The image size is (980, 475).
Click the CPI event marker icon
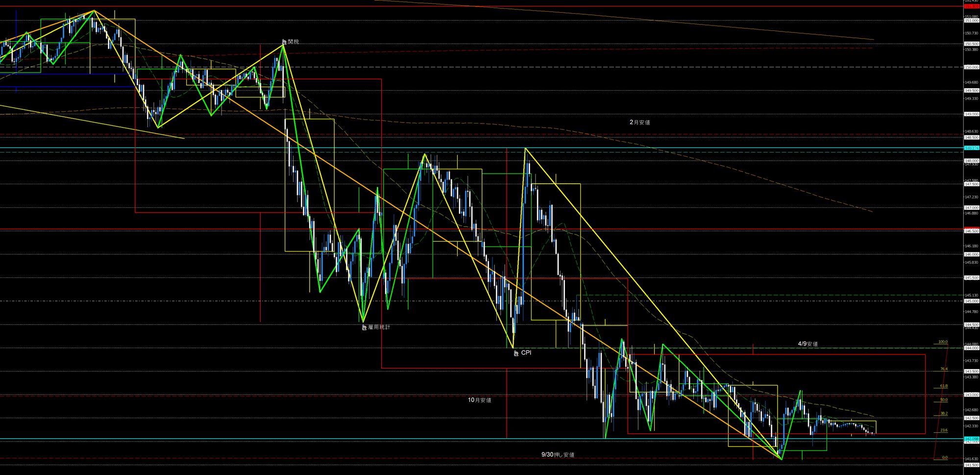pyautogui.click(x=516, y=353)
